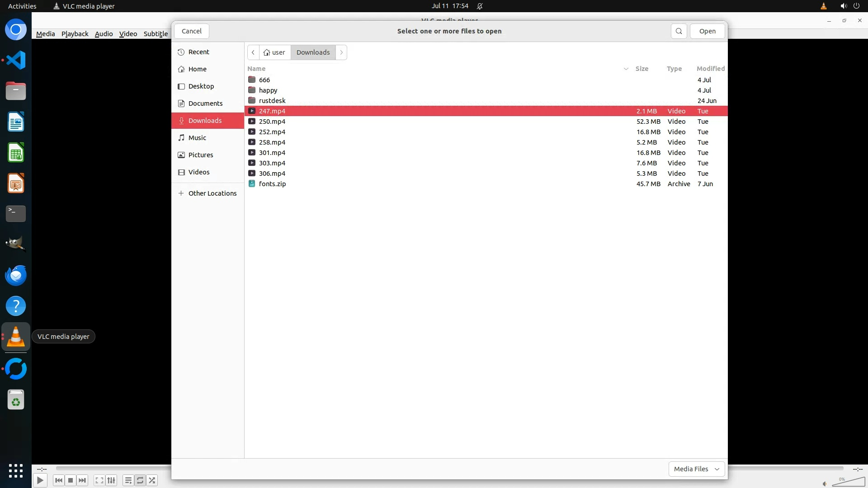Open the Audio menu

tap(104, 34)
